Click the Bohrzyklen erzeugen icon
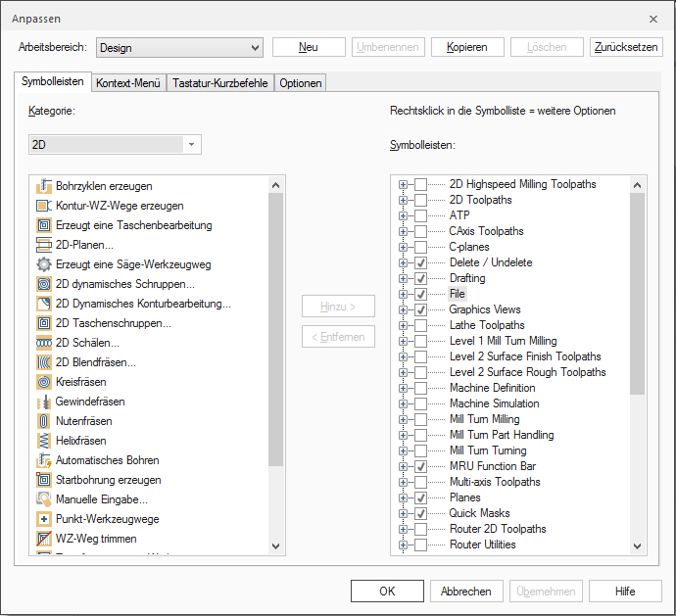Screen dimensions: 676x616 44,186
